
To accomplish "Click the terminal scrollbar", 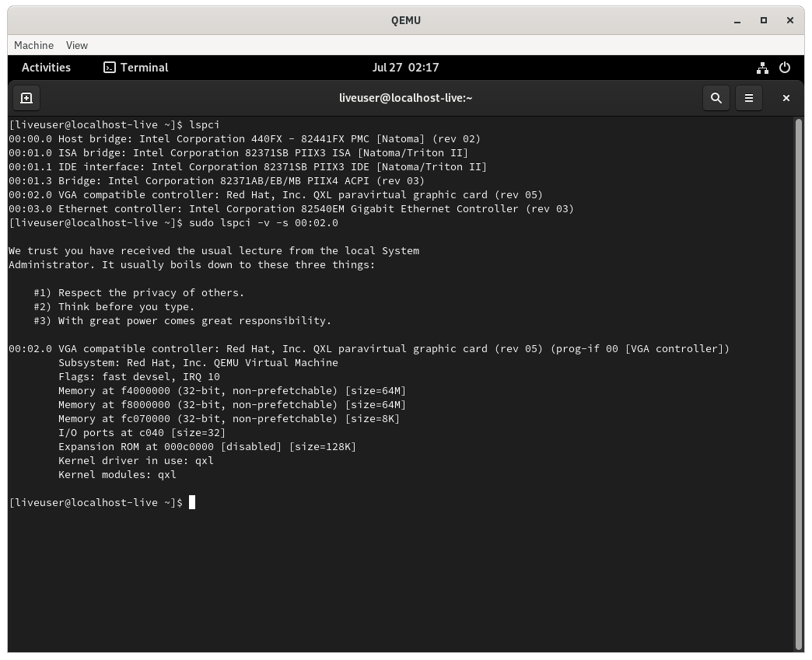I will (x=799, y=384).
